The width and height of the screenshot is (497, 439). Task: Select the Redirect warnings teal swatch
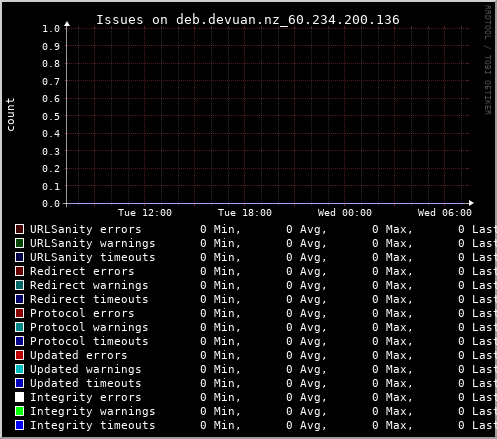[20, 285]
